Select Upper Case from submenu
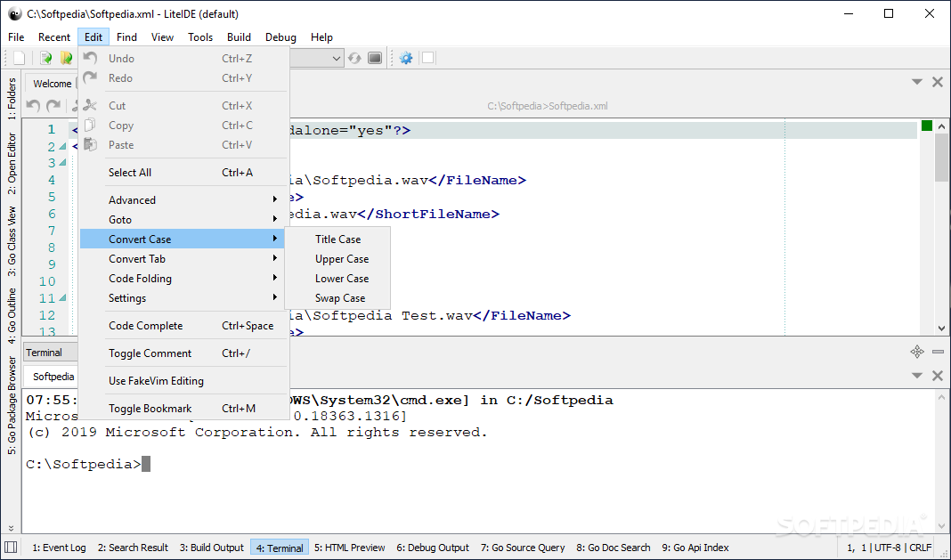 click(337, 259)
